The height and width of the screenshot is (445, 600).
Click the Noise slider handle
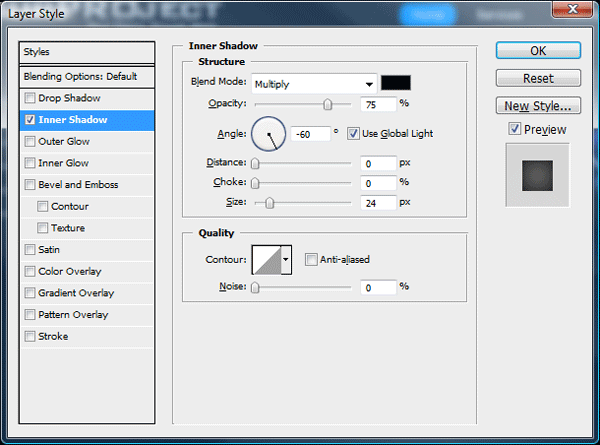[x=255, y=287]
